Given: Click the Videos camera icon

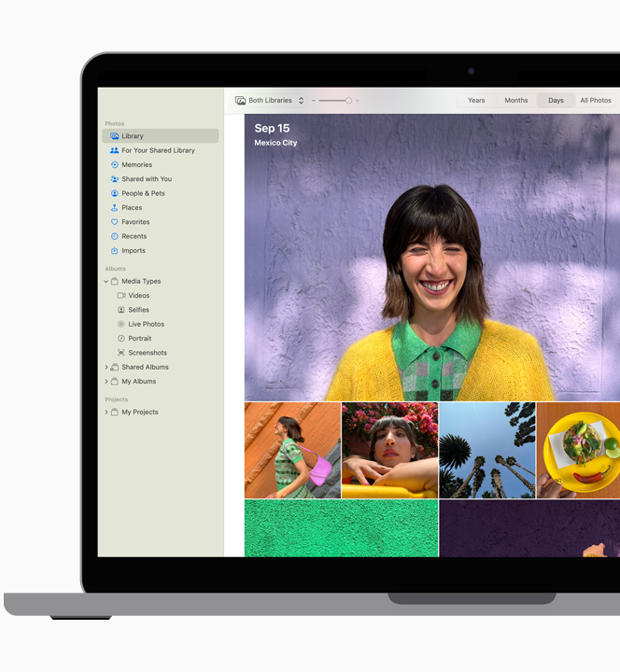Looking at the screenshot, I should click(x=121, y=296).
